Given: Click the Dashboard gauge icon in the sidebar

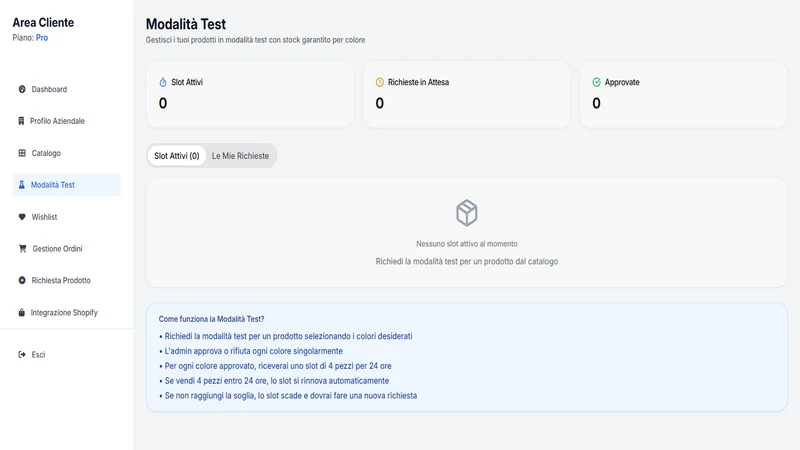Looking at the screenshot, I should (22, 89).
